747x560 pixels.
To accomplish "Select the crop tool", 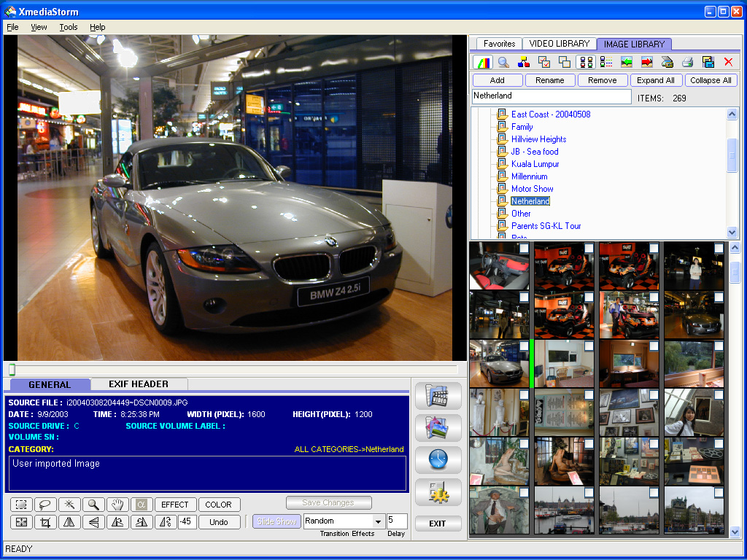I will (45, 522).
